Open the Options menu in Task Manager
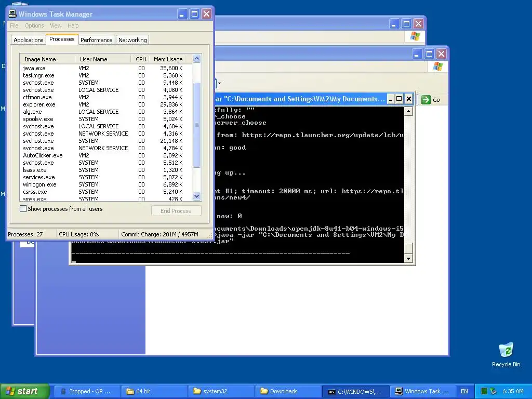 click(x=34, y=25)
